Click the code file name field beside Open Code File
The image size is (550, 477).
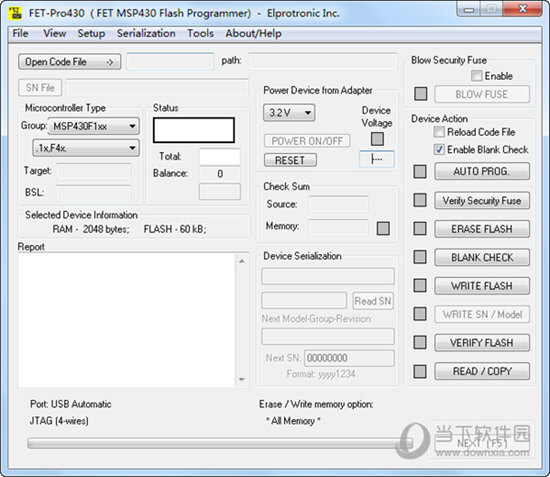click(170, 62)
